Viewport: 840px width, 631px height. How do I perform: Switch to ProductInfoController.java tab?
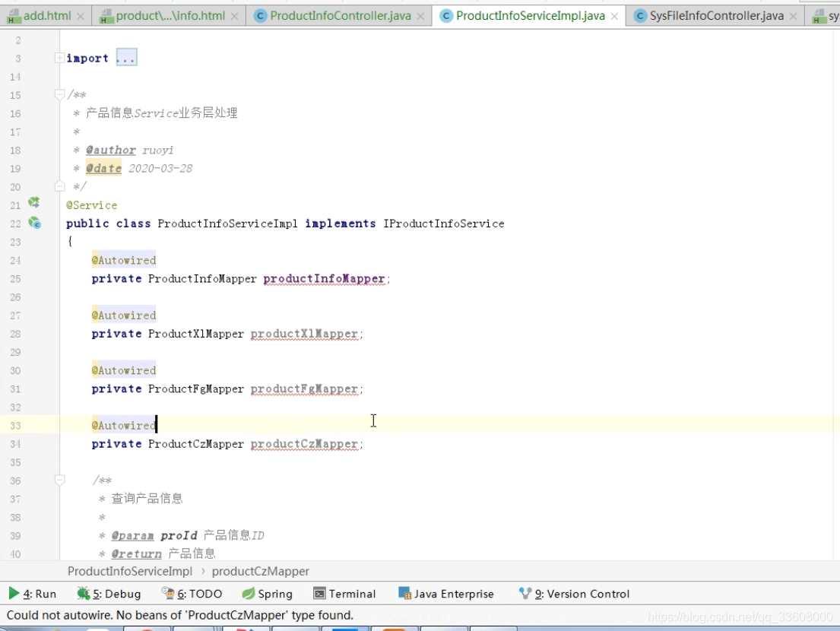340,16
